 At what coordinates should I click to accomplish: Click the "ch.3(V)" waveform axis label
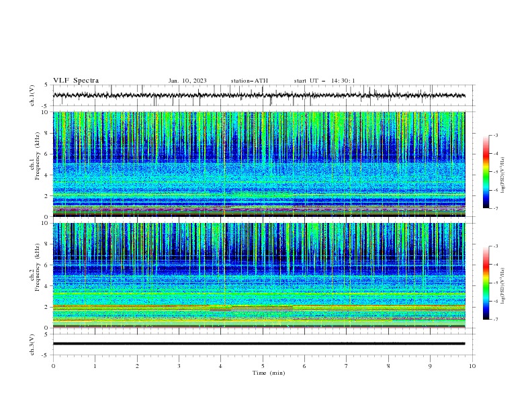point(32,345)
